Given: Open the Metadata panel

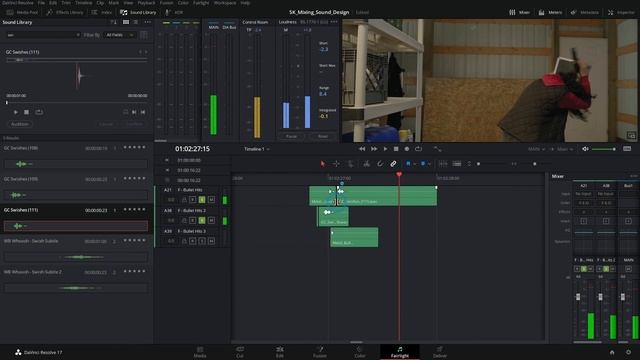Looking at the screenshot, I should 584,12.
